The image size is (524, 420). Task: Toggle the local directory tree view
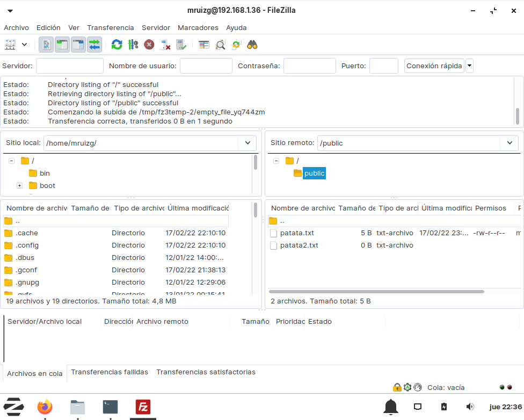(62, 45)
